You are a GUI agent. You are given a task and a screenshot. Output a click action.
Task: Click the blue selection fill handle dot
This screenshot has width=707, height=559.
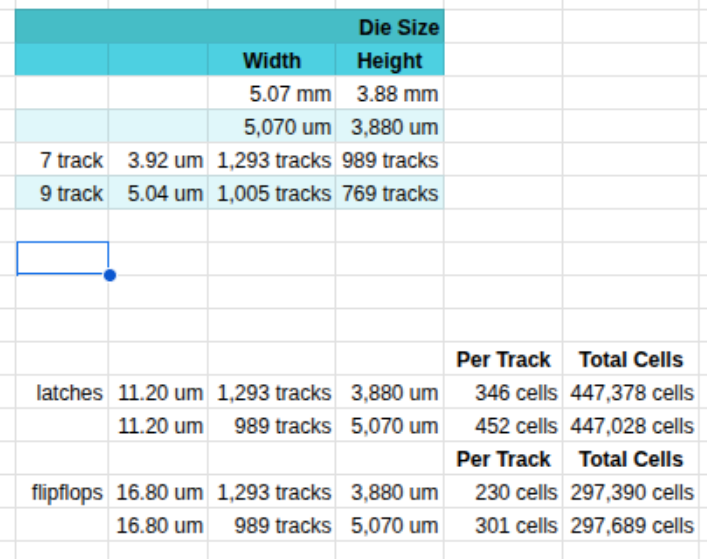110,275
